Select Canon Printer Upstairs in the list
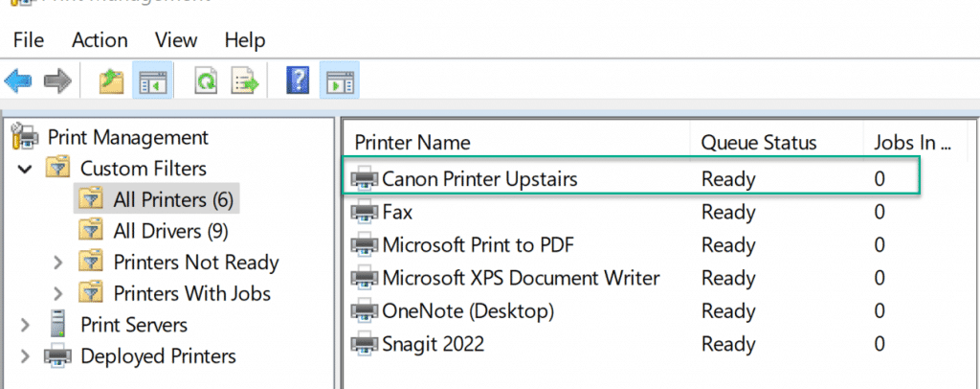The width and height of the screenshot is (980, 389). tap(632, 179)
